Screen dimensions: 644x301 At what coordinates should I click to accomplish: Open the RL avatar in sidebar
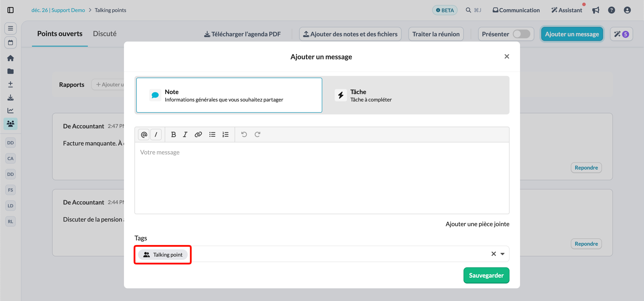[x=11, y=221]
